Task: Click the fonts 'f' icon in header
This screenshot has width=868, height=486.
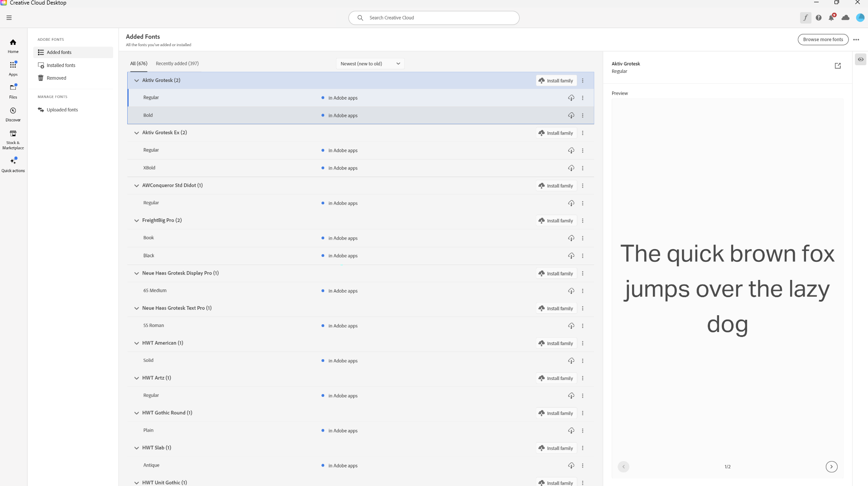Action: (x=806, y=18)
